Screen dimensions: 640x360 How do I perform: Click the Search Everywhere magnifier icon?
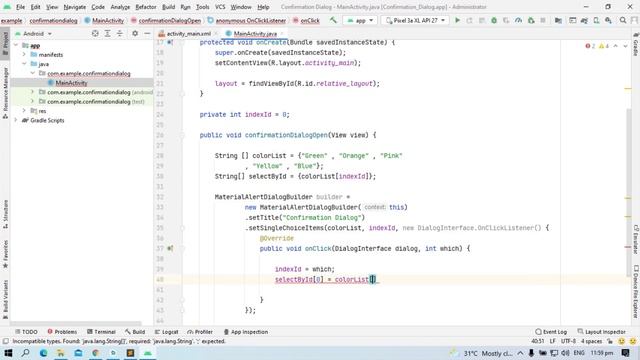coord(623,20)
